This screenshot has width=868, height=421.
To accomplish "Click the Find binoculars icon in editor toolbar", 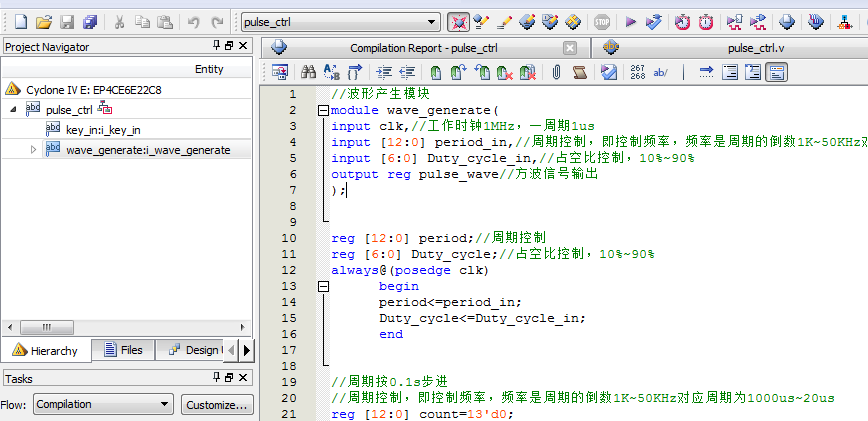I will tap(309, 72).
